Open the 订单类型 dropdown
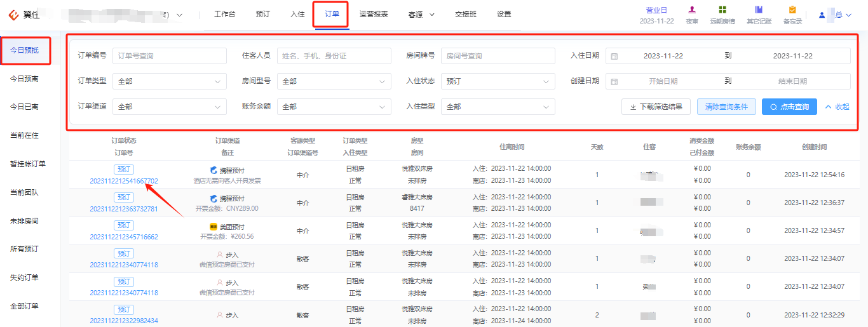This screenshot has width=868, height=327. 170,81
